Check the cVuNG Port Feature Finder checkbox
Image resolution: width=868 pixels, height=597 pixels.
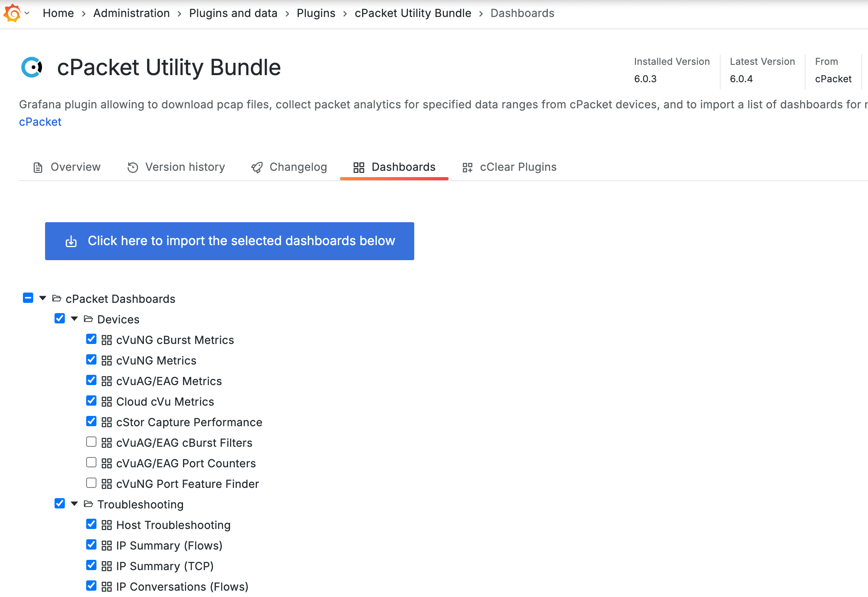point(91,483)
